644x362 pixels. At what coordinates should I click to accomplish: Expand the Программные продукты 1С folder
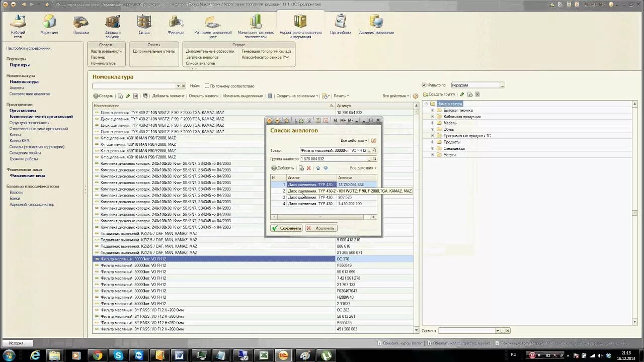coord(432,136)
